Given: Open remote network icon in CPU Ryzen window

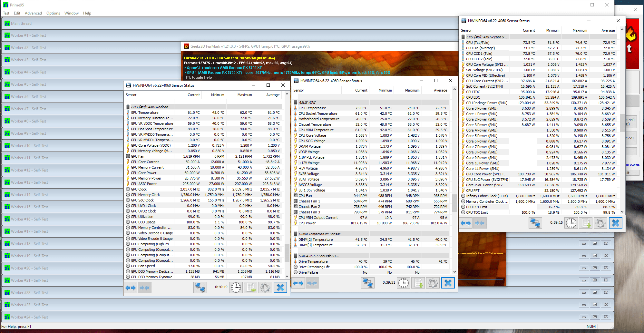Looking at the screenshot, I should 535,223.
